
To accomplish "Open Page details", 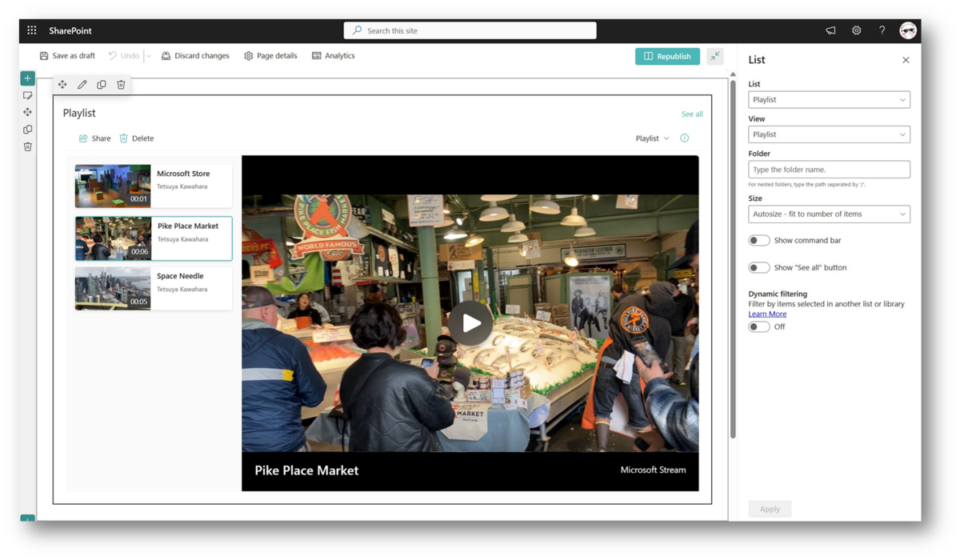I will click(x=270, y=56).
